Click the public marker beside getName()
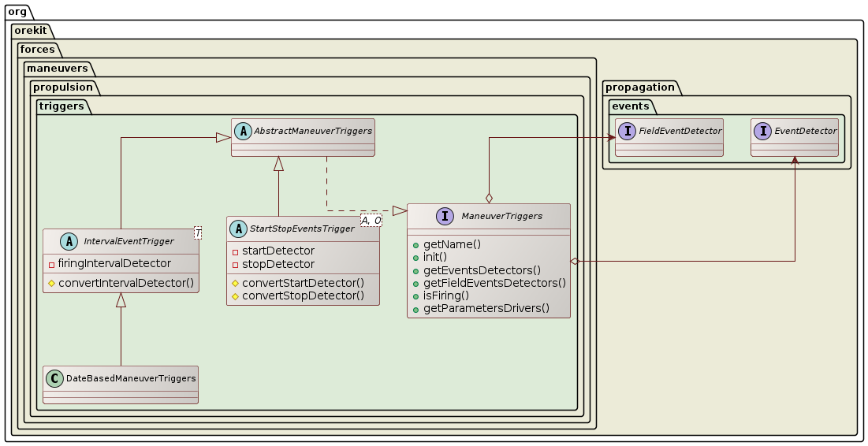Viewport: 868px width, 446px height. click(x=415, y=244)
